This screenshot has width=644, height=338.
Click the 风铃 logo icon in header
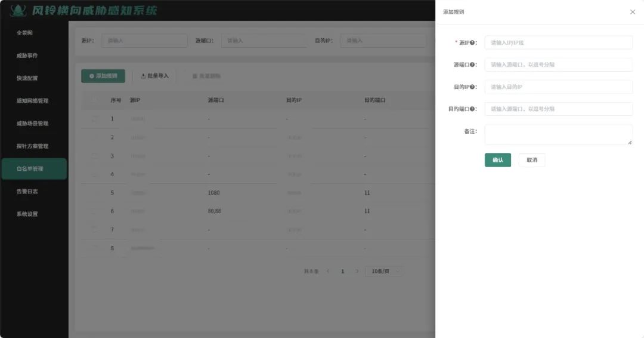18,10
